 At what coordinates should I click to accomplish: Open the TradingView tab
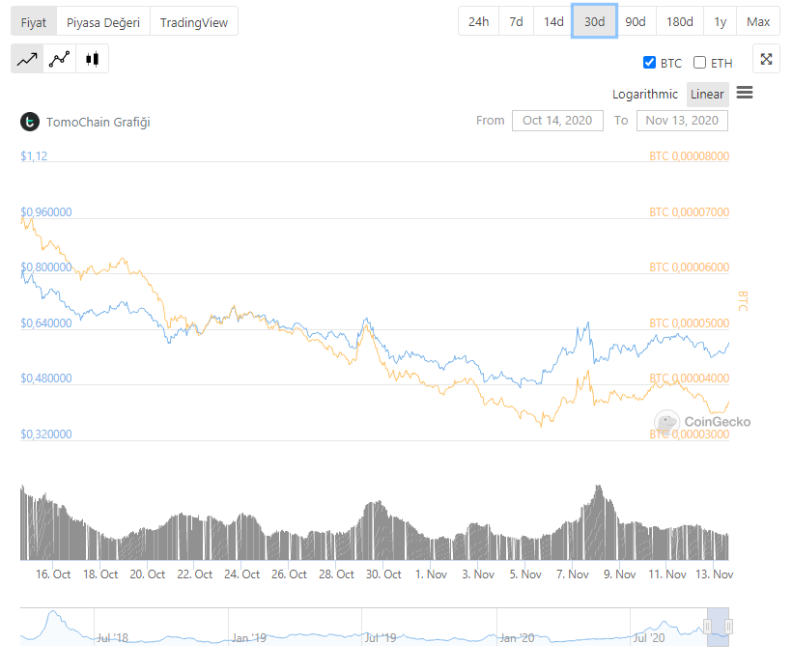pos(194,21)
